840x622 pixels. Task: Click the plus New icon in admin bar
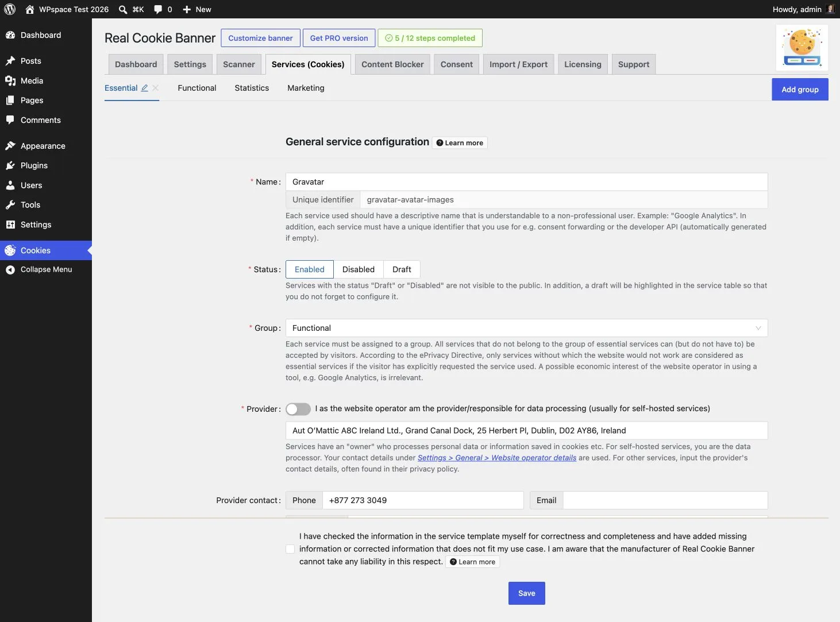[187, 9]
